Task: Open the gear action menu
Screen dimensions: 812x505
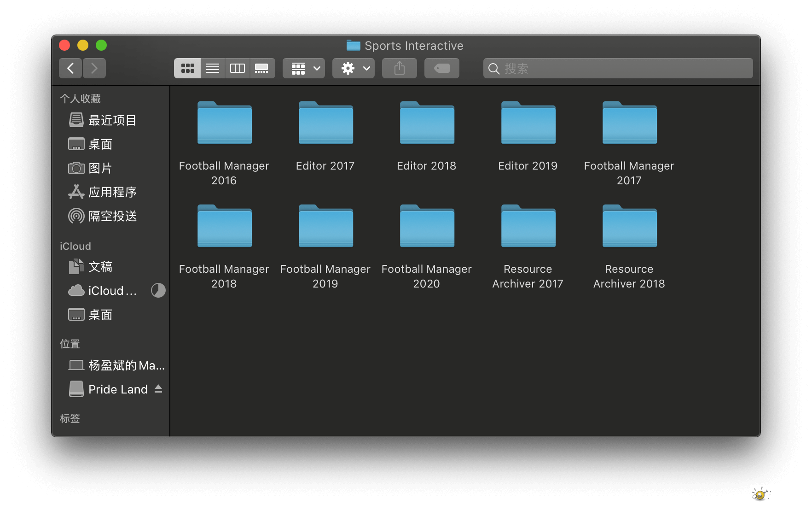Action: tap(354, 68)
